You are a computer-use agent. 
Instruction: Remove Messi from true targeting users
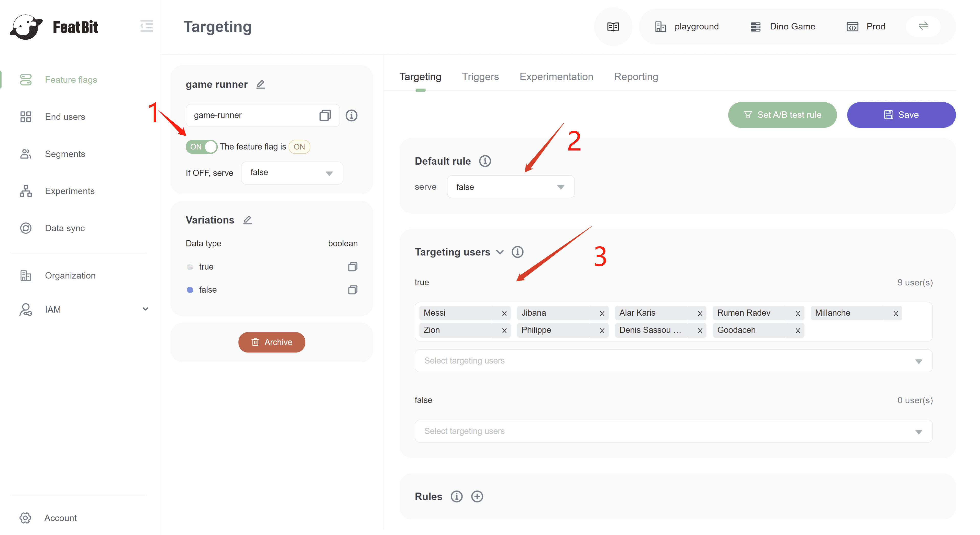click(504, 313)
